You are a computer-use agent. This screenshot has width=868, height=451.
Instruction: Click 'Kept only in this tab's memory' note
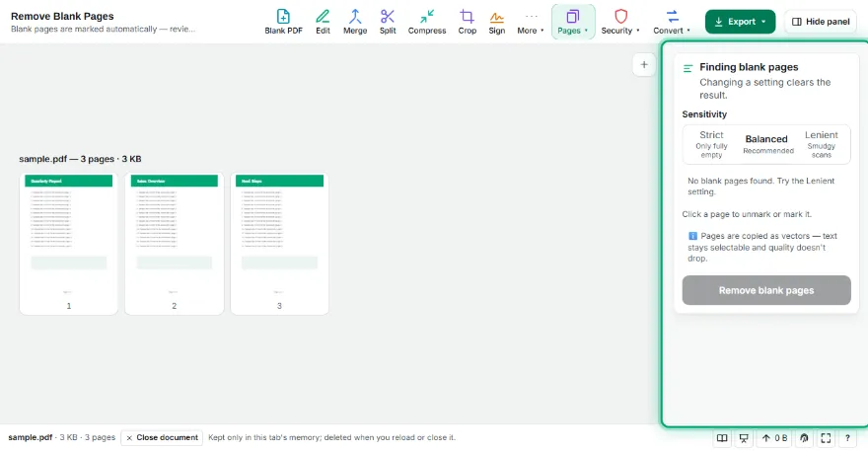(x=331, y=438)
